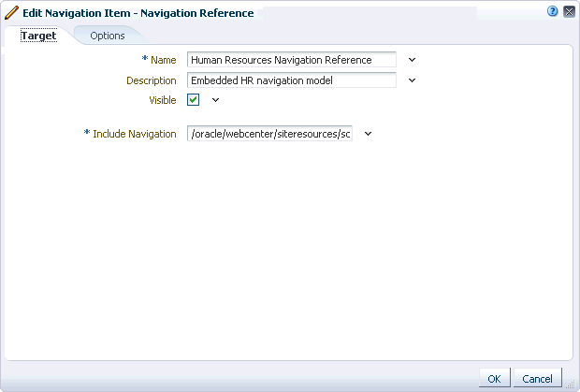Open the dropdown arrow next to Visible
This screenshot has height=392, width=580.
(215, 100)
